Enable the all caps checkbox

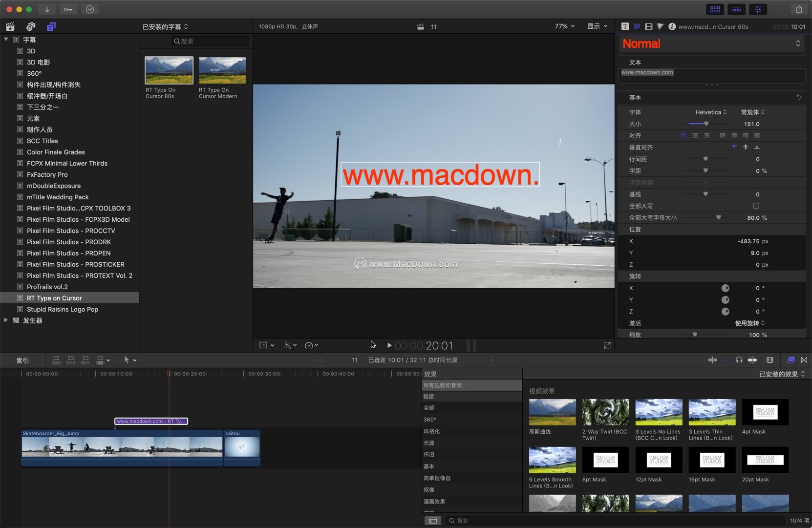[x=756, y=206]
